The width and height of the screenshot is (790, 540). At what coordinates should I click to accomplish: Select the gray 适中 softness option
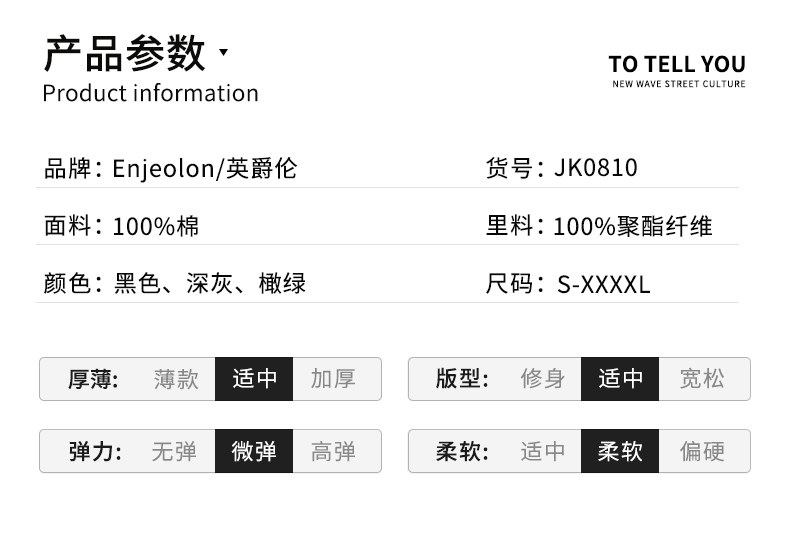[x=543, y=451]
